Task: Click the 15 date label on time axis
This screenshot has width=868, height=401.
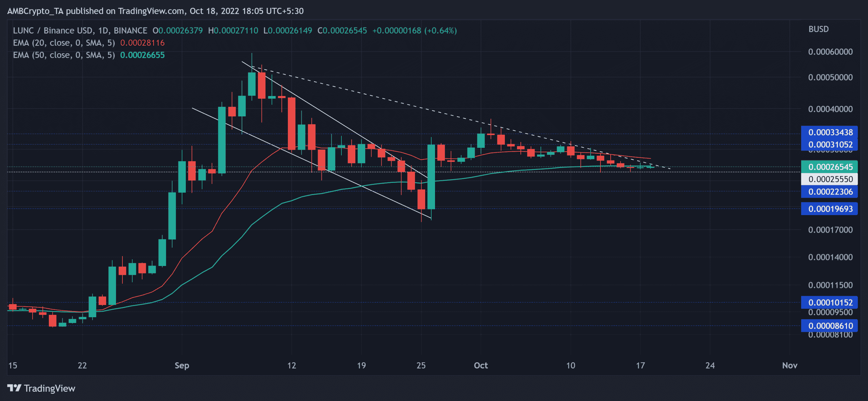Action: (x=13, y=365)
